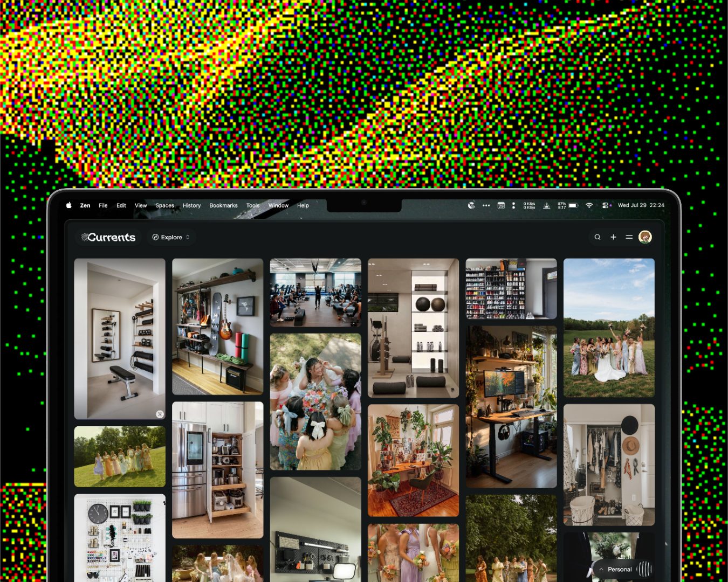Screen dimensions: 728x582
Task: Open the Zen application menu
Action: [x=85, y=205]
